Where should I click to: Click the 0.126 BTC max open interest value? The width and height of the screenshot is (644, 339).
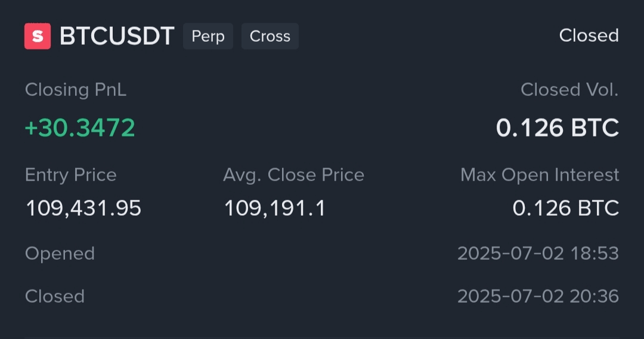[565, 208]
